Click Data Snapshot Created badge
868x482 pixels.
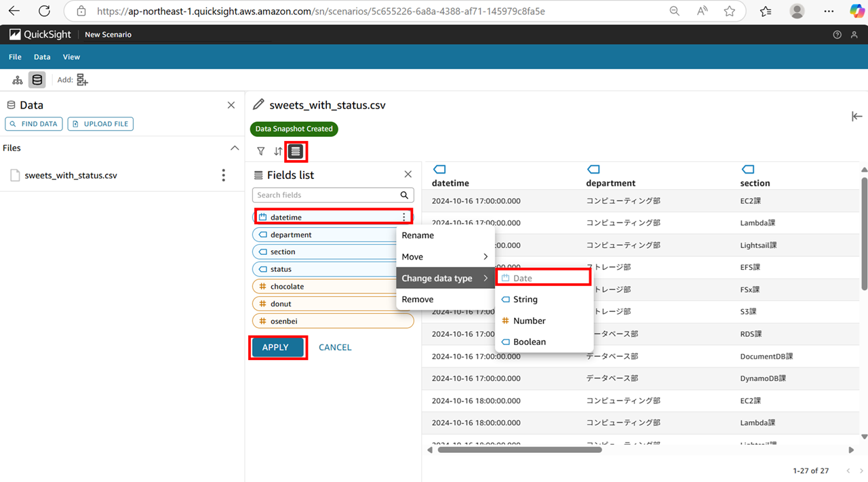click(x=294, y=129)
